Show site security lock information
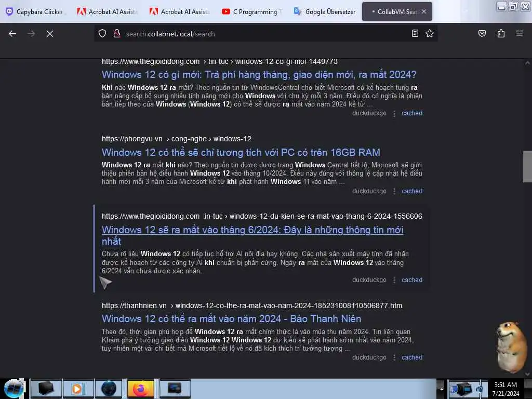The height and width of the screenshot is (399, 532). [x=117, y=34]
